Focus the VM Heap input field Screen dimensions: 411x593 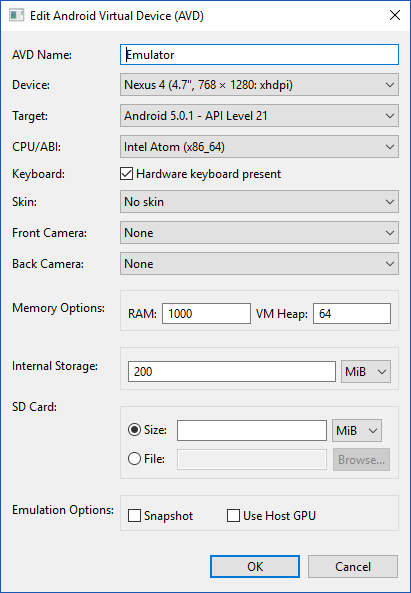(352, 314)
